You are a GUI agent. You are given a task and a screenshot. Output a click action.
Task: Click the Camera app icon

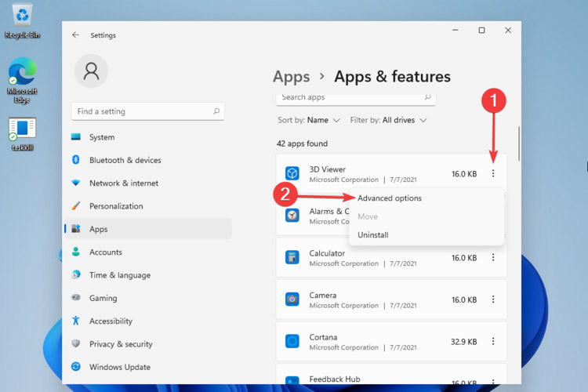pyautogui.click(x=292, y=299)
